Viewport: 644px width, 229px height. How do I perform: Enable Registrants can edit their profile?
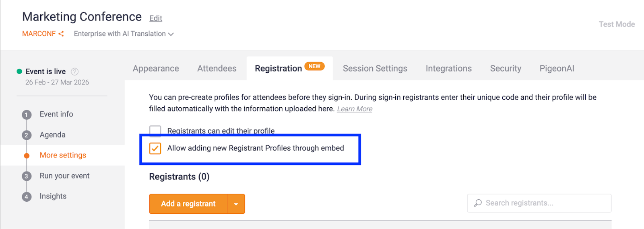[155, 131]
